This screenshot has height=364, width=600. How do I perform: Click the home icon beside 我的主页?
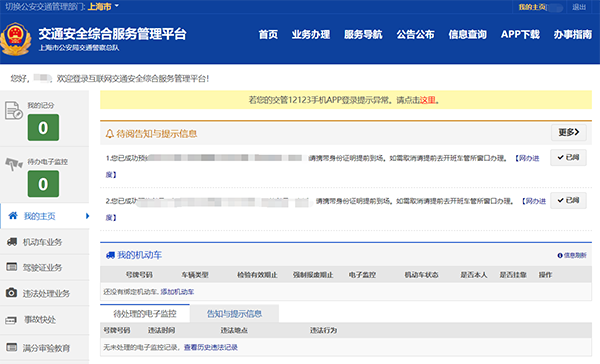13,215
